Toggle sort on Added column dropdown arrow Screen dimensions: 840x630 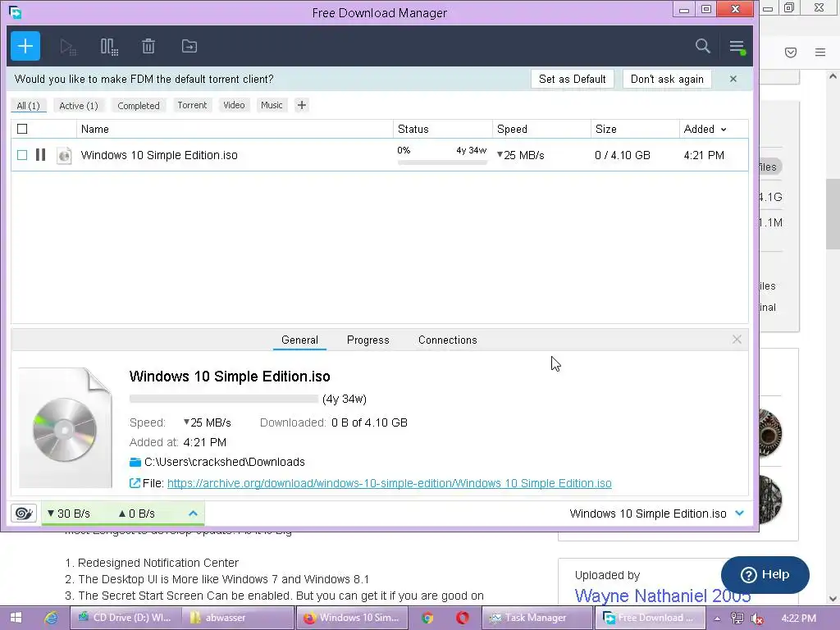click(x=724, y=130)
